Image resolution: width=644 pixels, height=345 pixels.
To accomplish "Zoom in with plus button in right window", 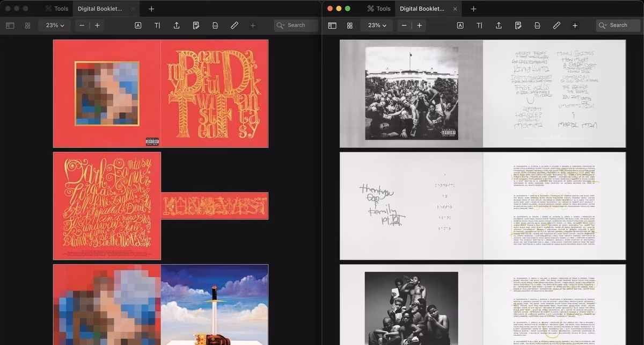I will (419, 25).
